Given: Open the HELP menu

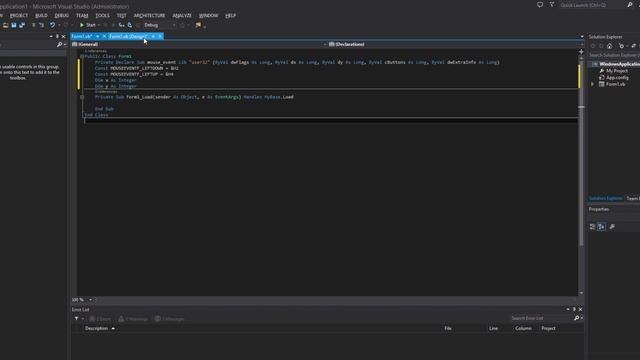Looking at the screenshot, I should tap(231, 16).
